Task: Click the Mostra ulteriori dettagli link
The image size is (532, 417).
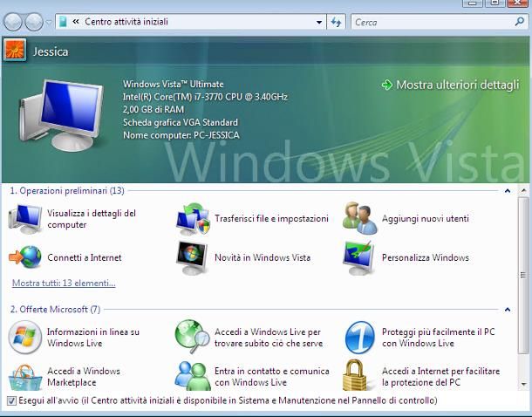Action: (x=458, y=85)
